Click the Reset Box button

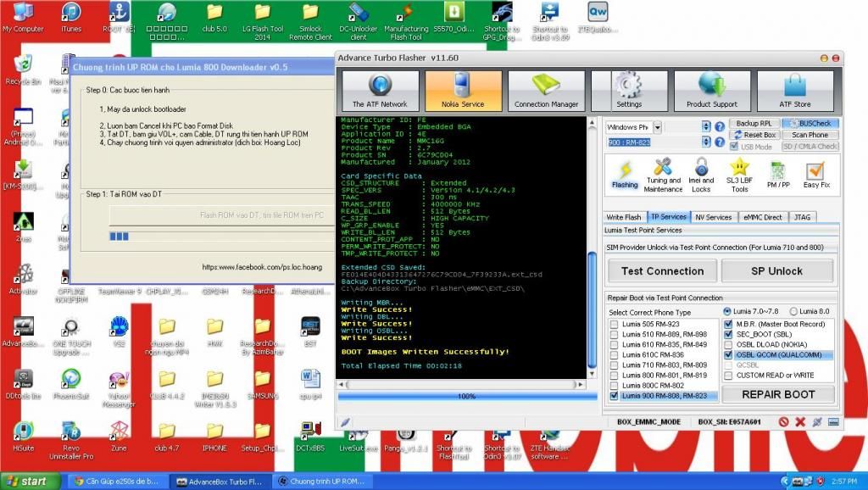pyautogui.click(x=754, y=135)
